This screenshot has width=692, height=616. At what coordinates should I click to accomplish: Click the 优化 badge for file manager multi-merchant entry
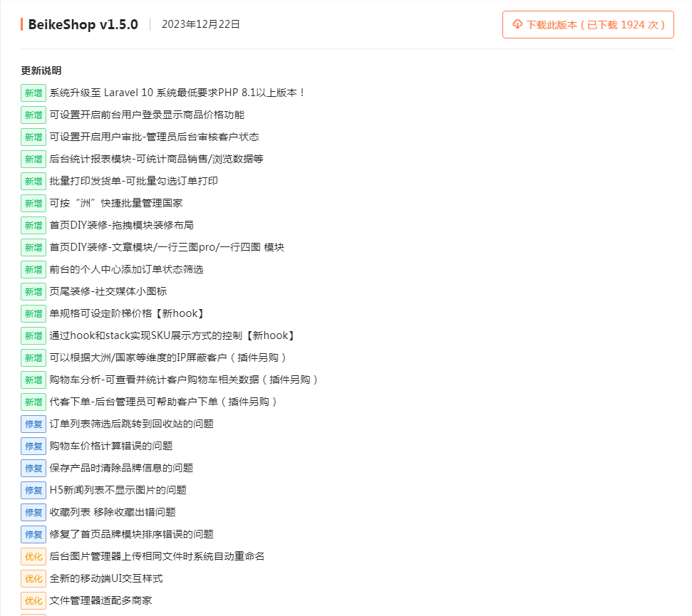(33, 600)
